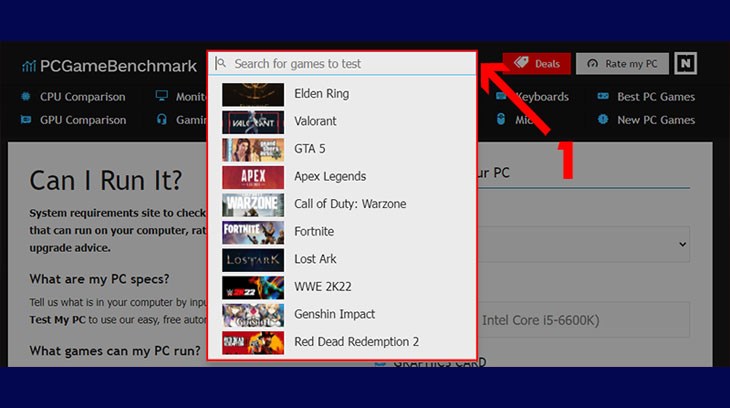Click the New PC Games icon
The image size is (730, 408).
click(x=603, y=120)
